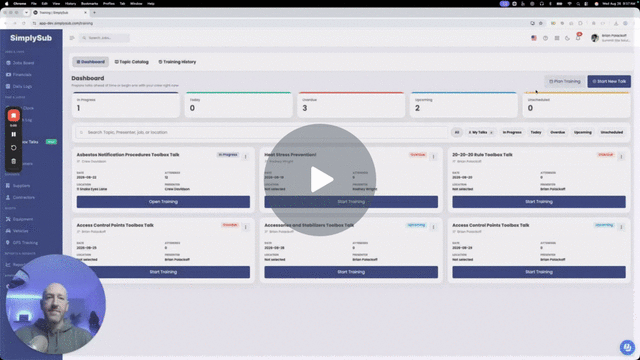Open the apps grid icon in the header
The height and width of the screenshot is (360, 640).
click(x=557, y=38)
